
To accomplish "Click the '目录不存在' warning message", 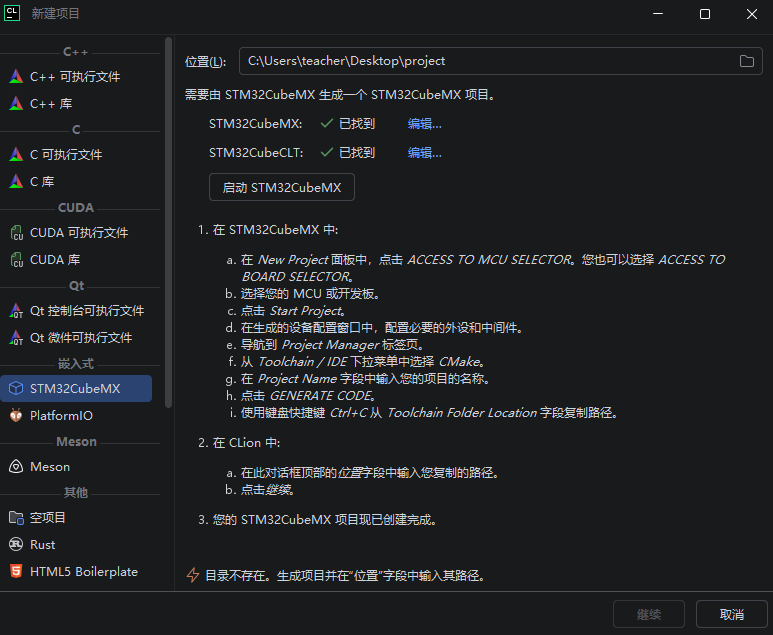I will point(346,575).
